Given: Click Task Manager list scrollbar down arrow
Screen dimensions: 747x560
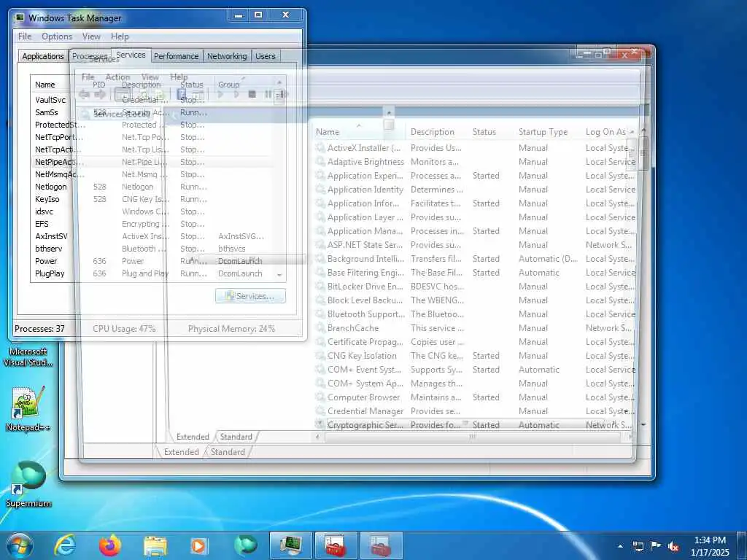Looking at the screenshot, I should coord(279,275).
